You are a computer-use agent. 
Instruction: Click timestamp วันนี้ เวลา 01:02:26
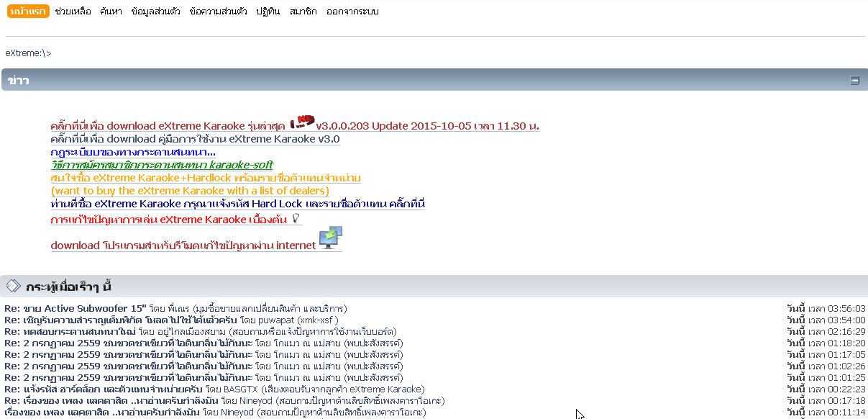coord(826,366)
